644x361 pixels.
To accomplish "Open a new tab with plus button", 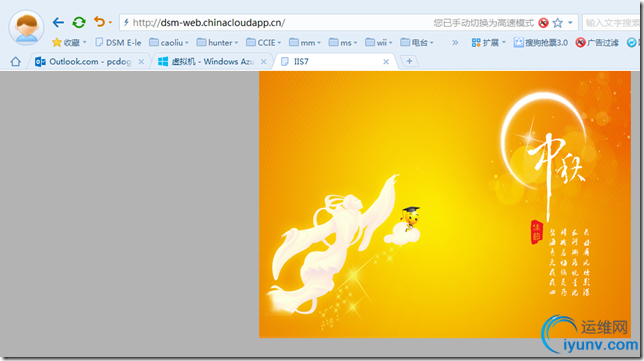I will [x=409, y=61].
